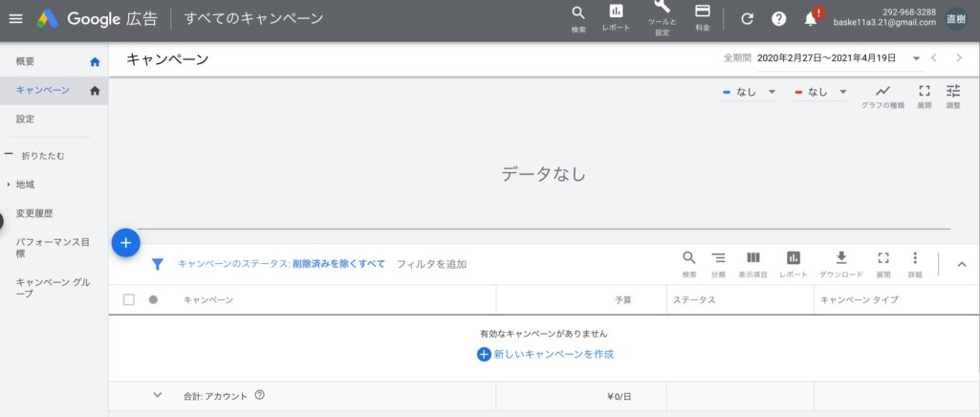
Task: Sort by キャンペーン column header
Action: (208, 300)
